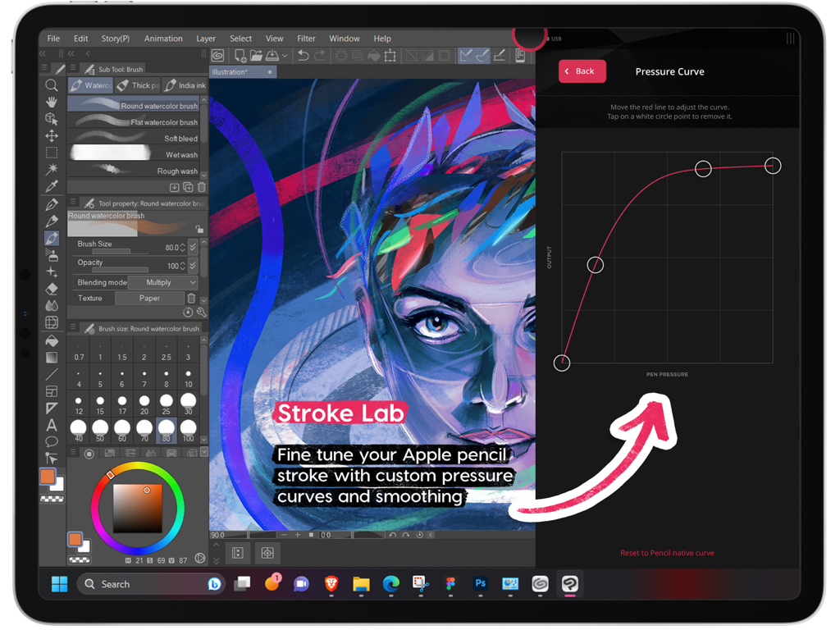840x630 pixels.
Task: Undo the last action using the toolbar arrow
Action: 304,56
